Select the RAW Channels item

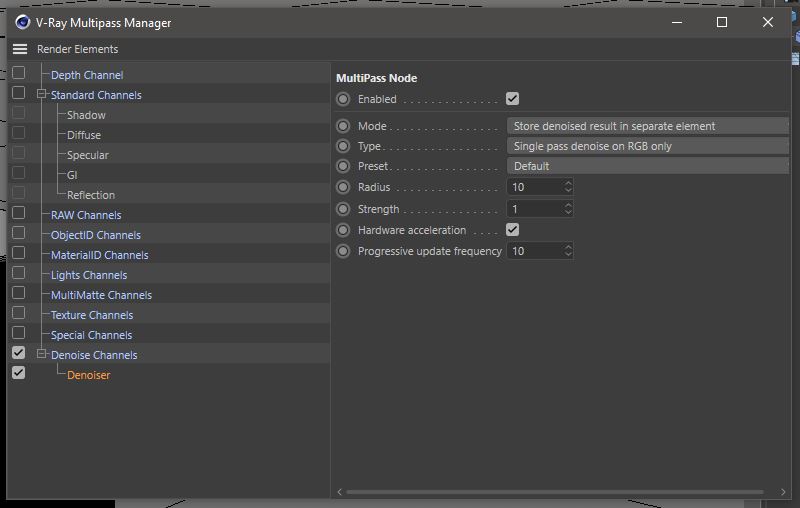click(86, 215)
